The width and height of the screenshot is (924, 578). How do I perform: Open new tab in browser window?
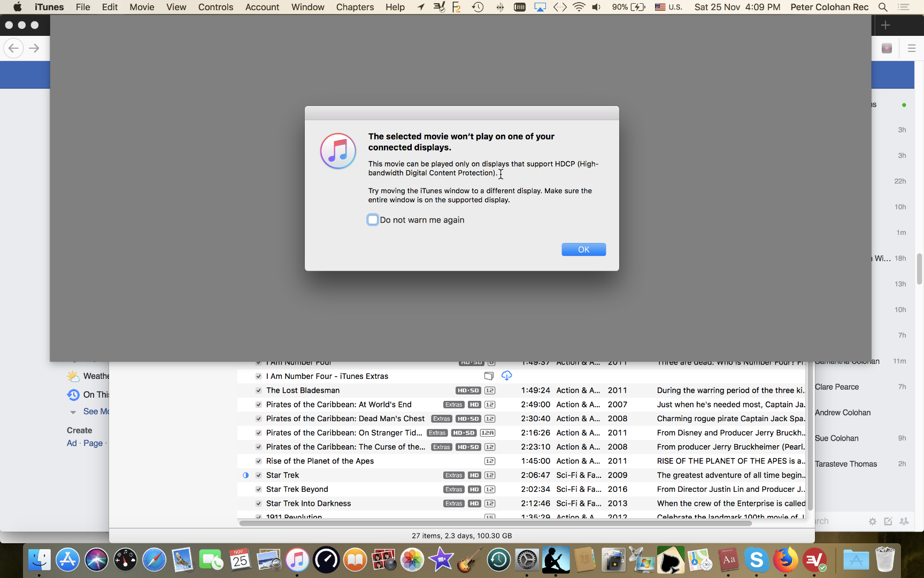(885, 25)
